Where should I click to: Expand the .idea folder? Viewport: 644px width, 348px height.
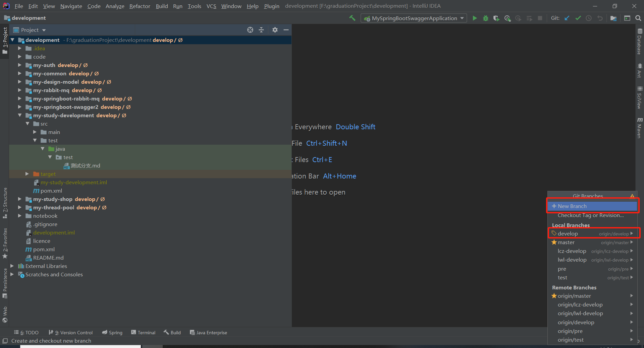[x=20, y=48]
